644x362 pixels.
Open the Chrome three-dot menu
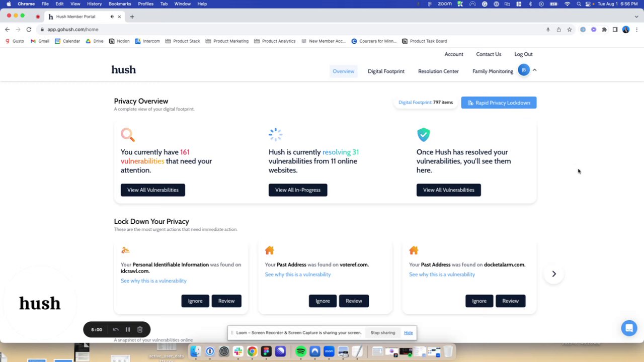pyautogui.click(x=636, y=30)
